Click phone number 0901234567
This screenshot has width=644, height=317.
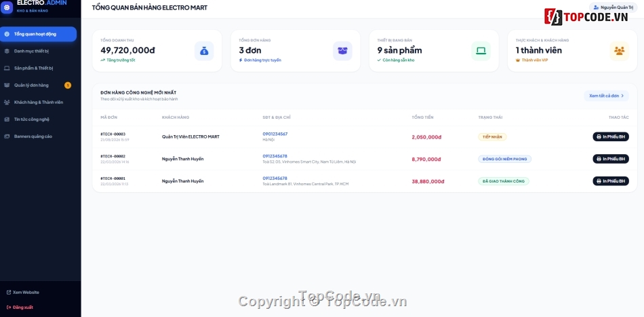[275, 134]
